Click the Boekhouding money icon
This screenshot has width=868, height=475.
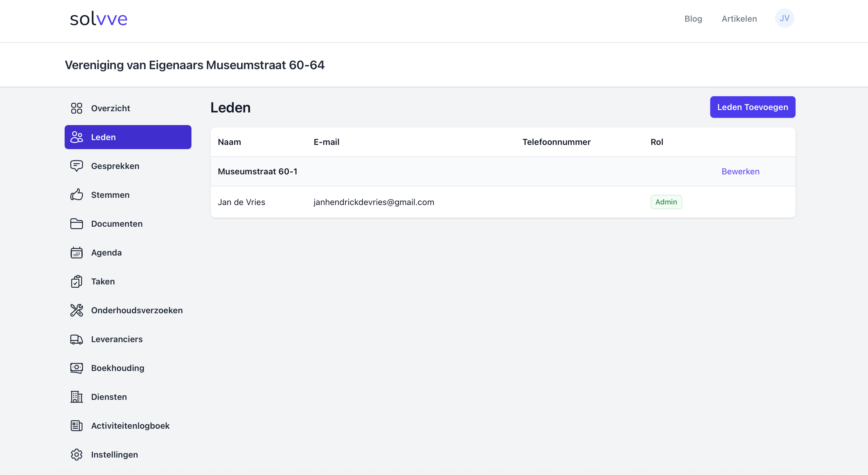(76, 368)
